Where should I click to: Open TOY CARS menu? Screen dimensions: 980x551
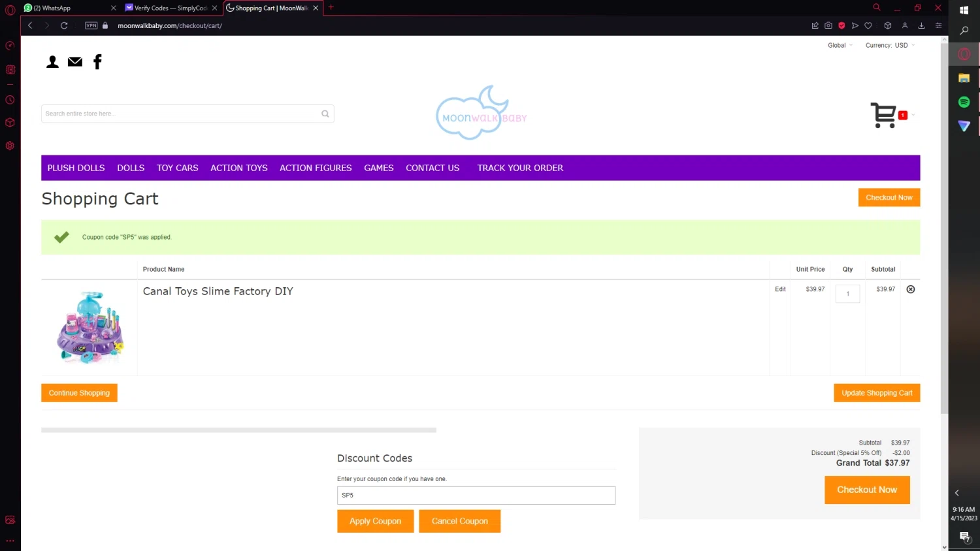[177, 168]
